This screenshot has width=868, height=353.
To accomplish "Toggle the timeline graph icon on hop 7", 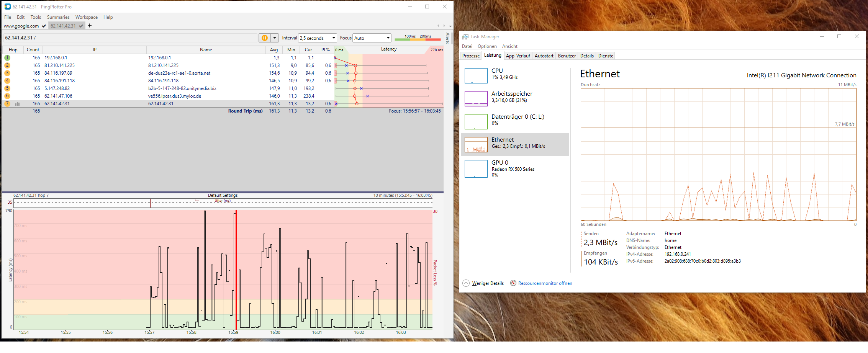I will tap(17, 104).
